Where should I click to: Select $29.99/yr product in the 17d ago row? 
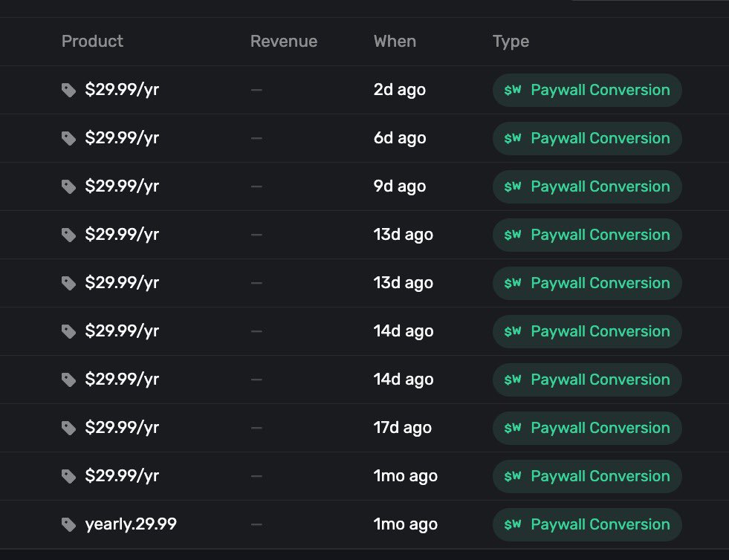(122, 428)
